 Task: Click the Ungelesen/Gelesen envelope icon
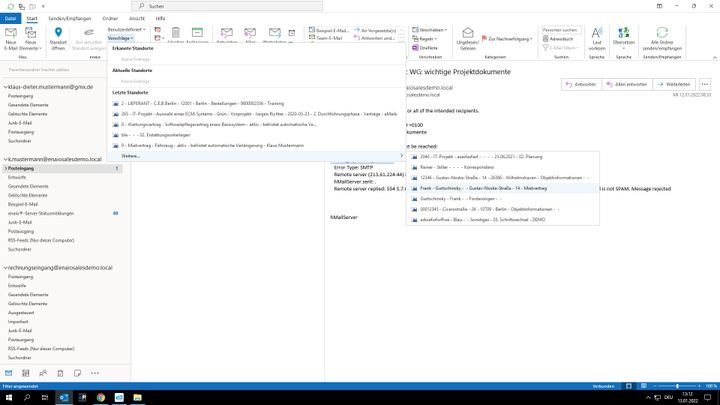tap(467, 33)
